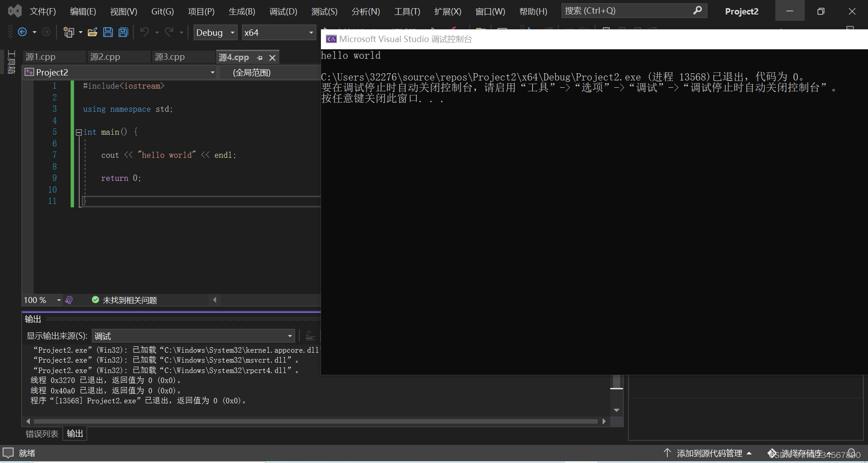Collapse the main function fold marker
The image size is (868, 463).
point(79,132)
